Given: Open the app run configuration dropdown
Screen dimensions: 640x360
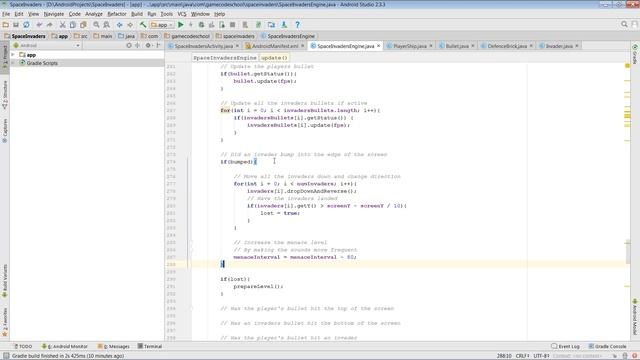Looking at the screenshot, I should pyautogui.click(x=162, y=25).
